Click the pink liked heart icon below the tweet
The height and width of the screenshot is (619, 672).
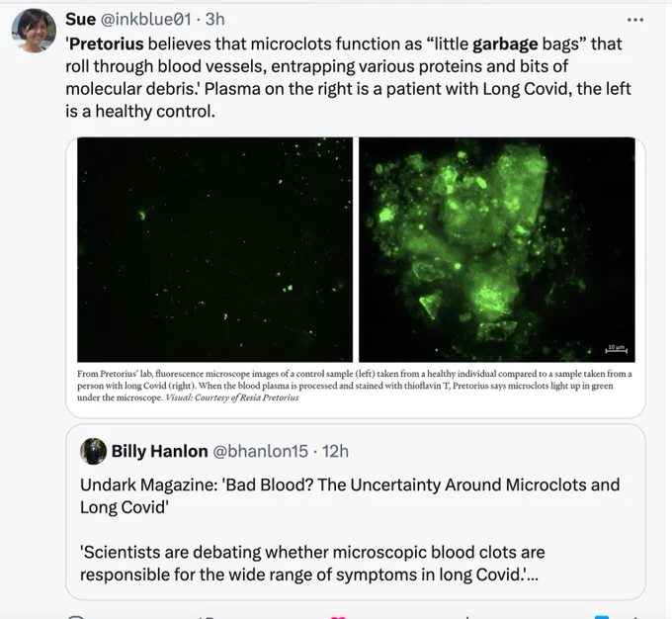tap(338, 617)
